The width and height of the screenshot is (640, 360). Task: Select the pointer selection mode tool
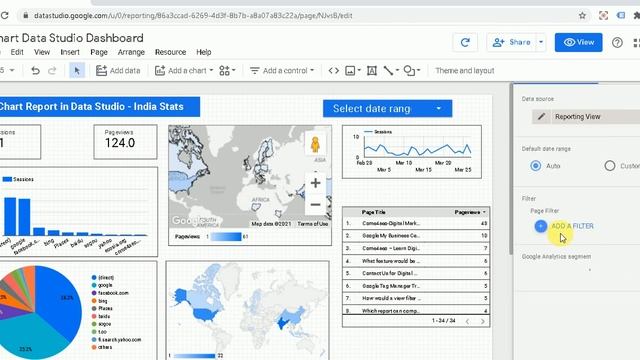(77, 71)
